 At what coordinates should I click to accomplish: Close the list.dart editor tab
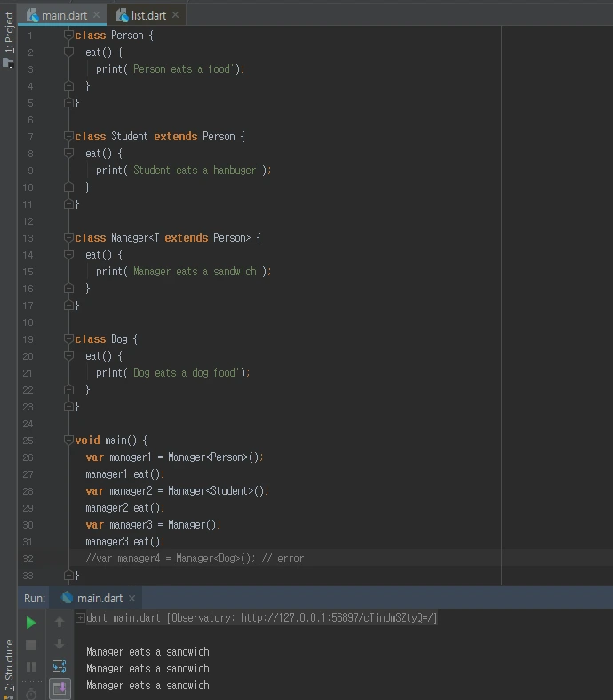click(x=176, y=15)
